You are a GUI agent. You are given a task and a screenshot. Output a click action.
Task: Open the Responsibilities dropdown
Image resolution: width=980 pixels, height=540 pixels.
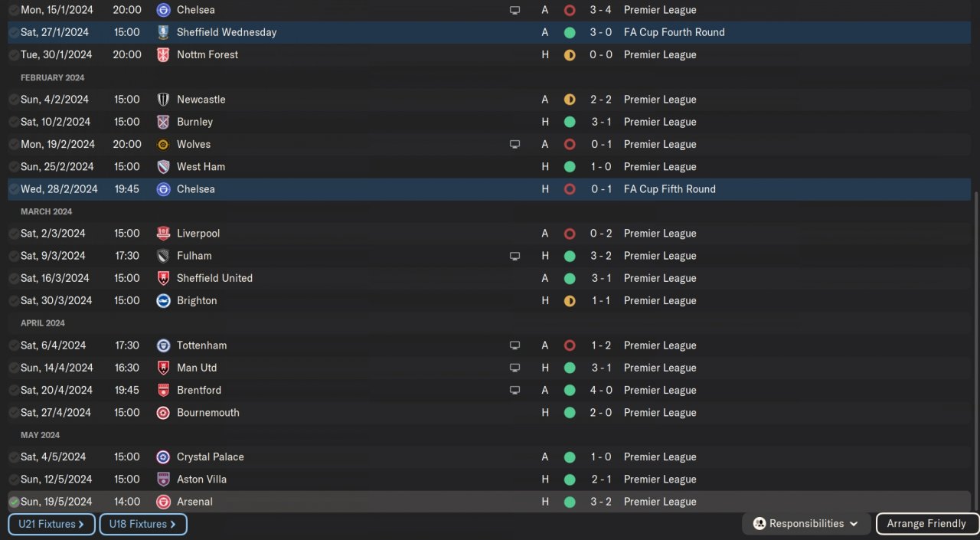click(805, 524)
